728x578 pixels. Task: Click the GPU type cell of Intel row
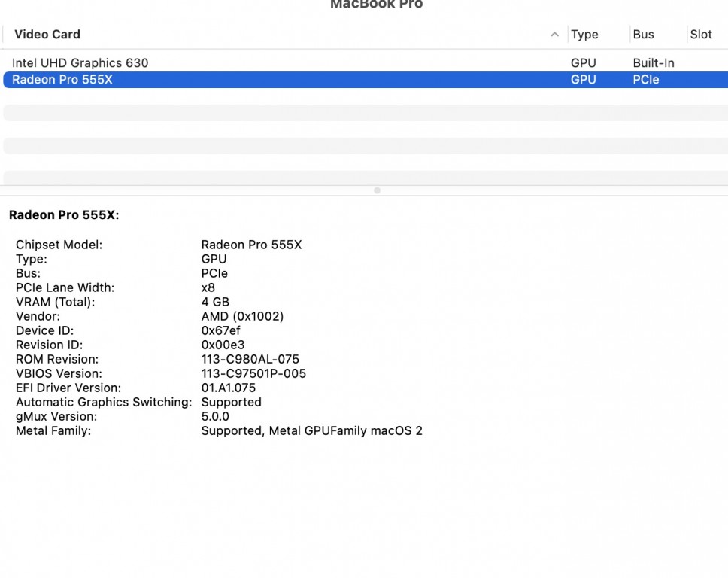coord(583,62)
